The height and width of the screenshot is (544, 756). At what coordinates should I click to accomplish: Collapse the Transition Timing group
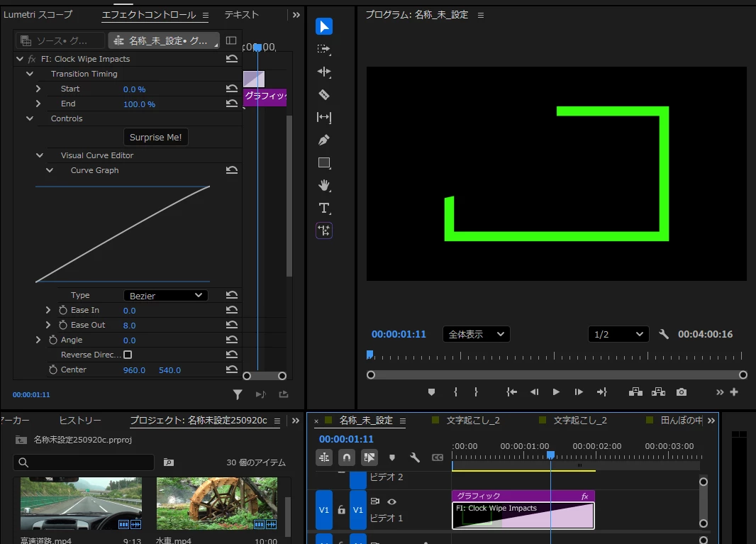[x=29, y=74]
